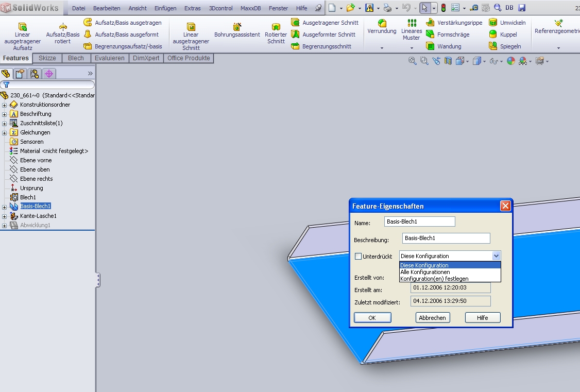Viewport: 580px width, 392px height.
Task: Open the Bohrungsassistent
Action: 237,30
